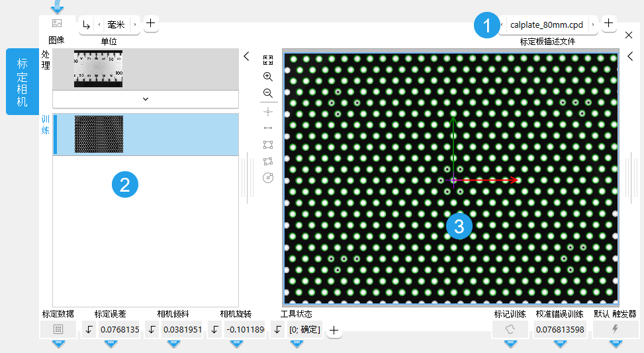Select the line segment tool

pos(268,128)
